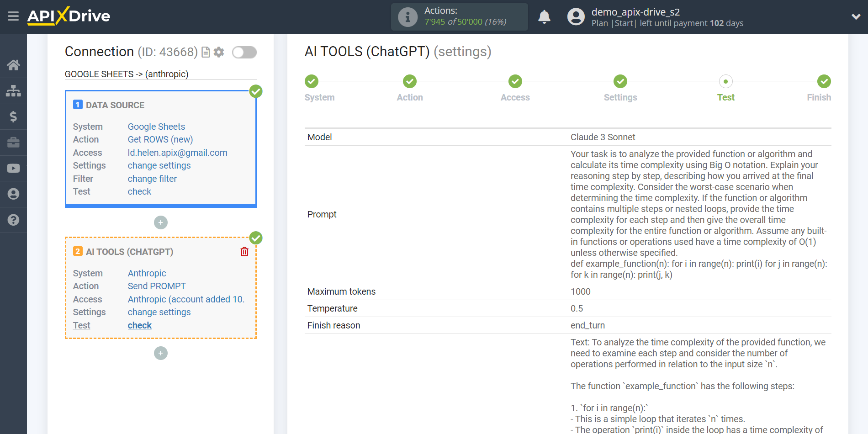Click the plan and payment days text
This screenshot has width=868, height=434.
(667, 23)
